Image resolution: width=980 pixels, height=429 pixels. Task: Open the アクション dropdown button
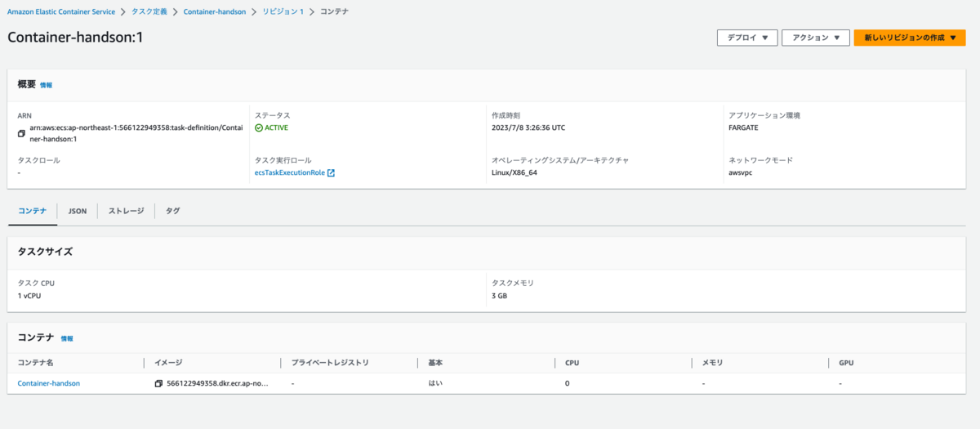816,38
